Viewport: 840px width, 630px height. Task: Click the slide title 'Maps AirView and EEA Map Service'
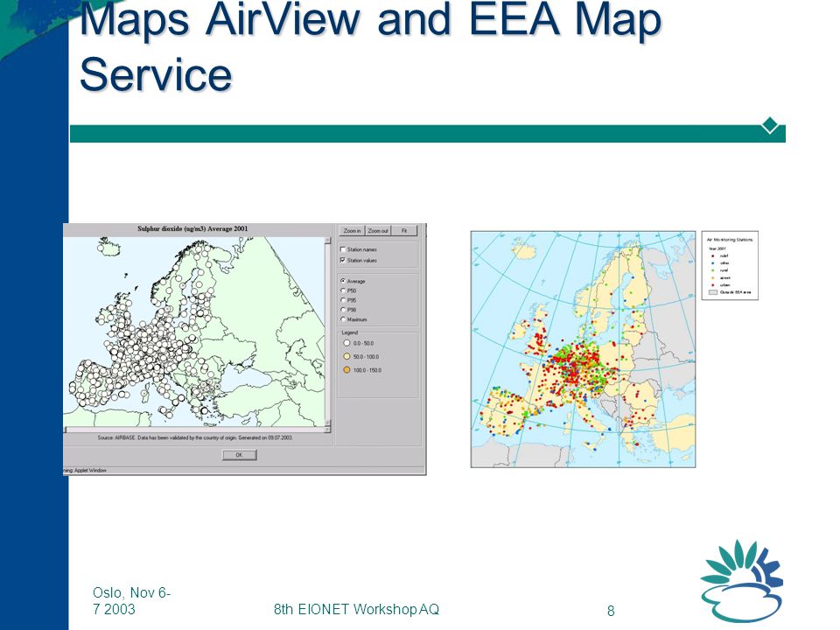[x=369, y=45]
